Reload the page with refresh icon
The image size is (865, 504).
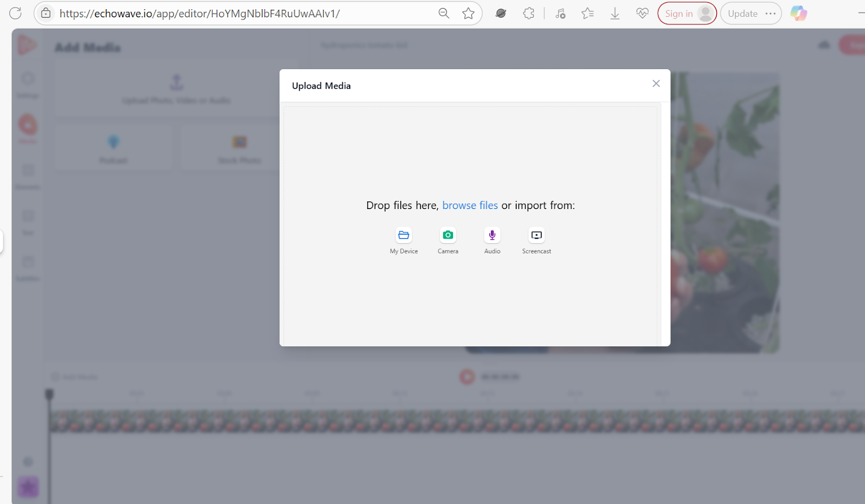15,14
